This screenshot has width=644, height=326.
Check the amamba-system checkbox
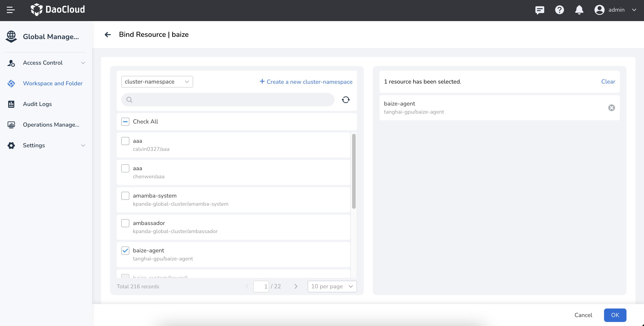(125, 196)
